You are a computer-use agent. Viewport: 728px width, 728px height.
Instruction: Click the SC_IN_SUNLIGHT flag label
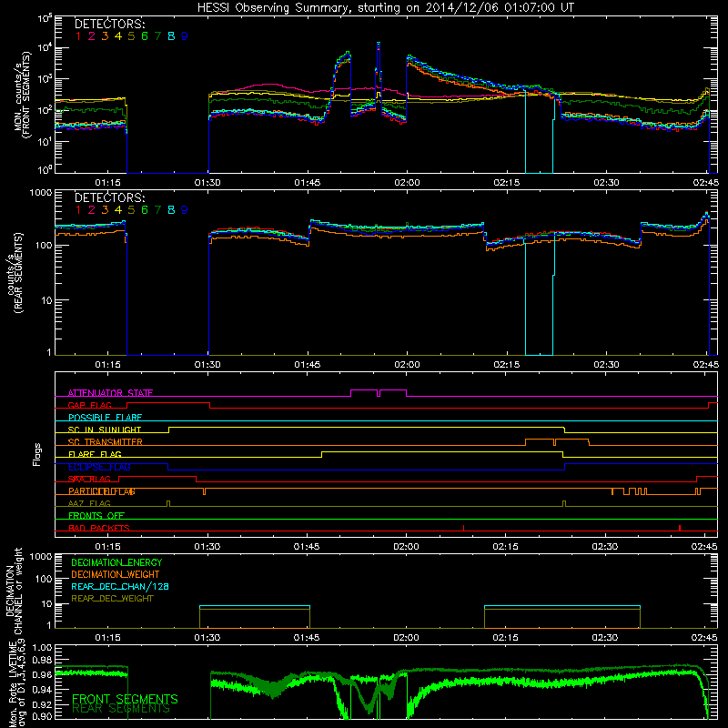(105, 430)
